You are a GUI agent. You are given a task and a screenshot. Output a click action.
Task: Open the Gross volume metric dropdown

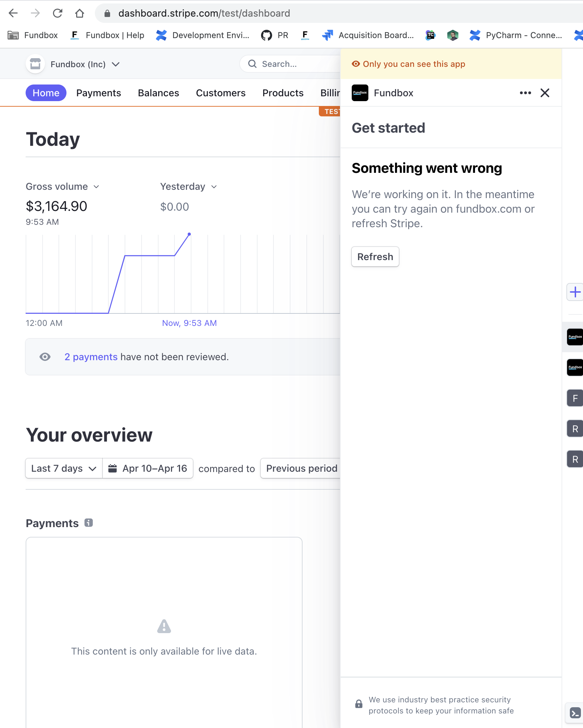click(x=62, y=187)
